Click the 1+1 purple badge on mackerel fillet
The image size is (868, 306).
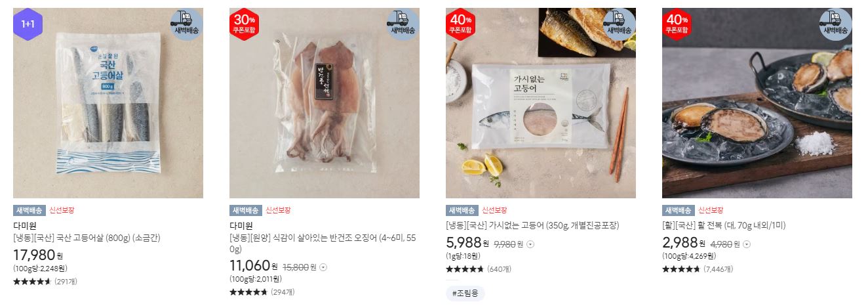click(28, 24)
